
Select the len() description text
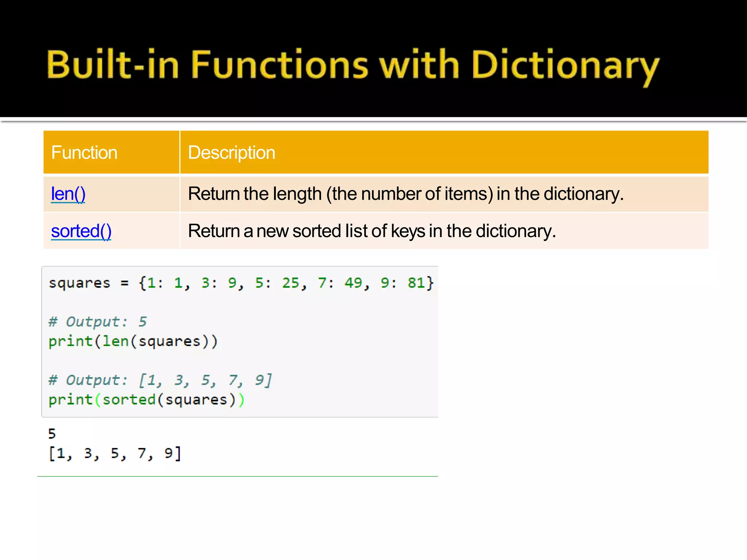click(406, 194)
